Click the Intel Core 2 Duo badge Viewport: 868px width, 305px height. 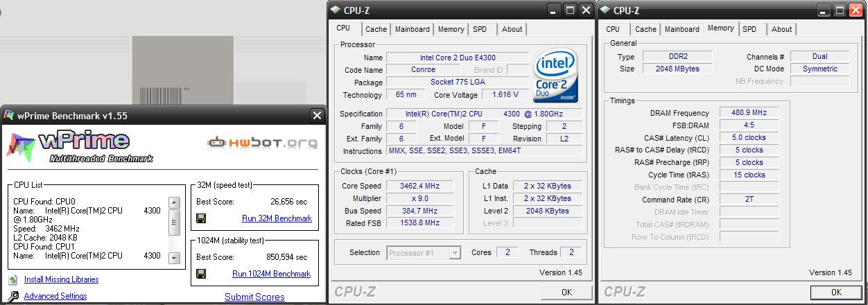(x=556, y=76)
